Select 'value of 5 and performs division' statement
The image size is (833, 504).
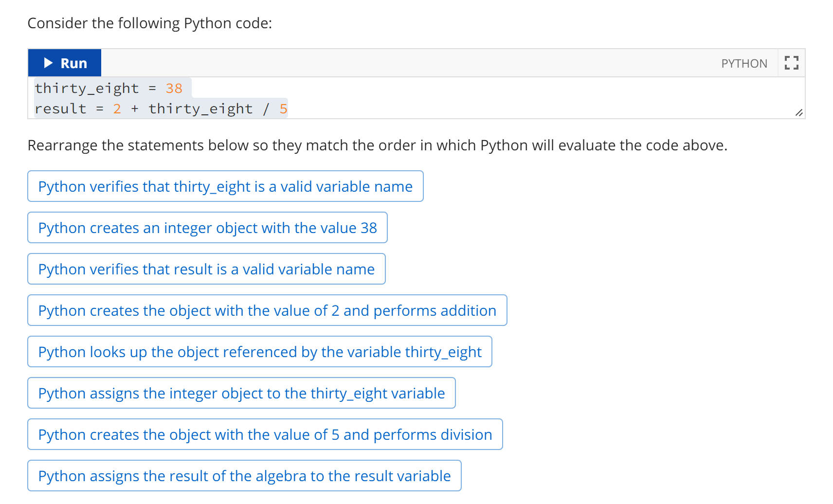265,434
